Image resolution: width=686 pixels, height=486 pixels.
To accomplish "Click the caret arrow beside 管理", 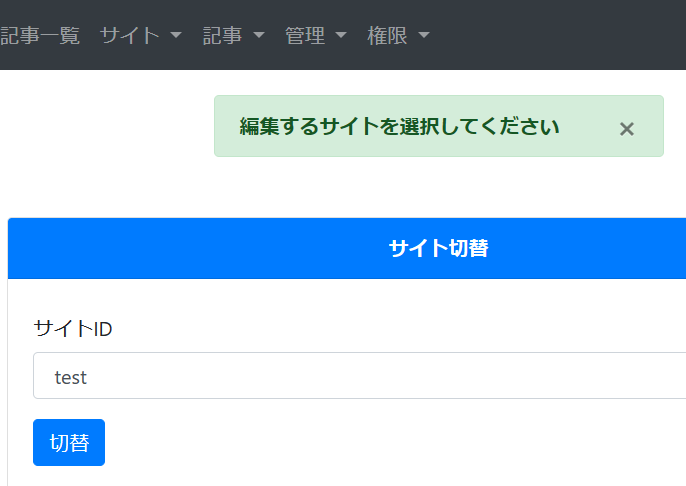I will click(x=341, y=36).
